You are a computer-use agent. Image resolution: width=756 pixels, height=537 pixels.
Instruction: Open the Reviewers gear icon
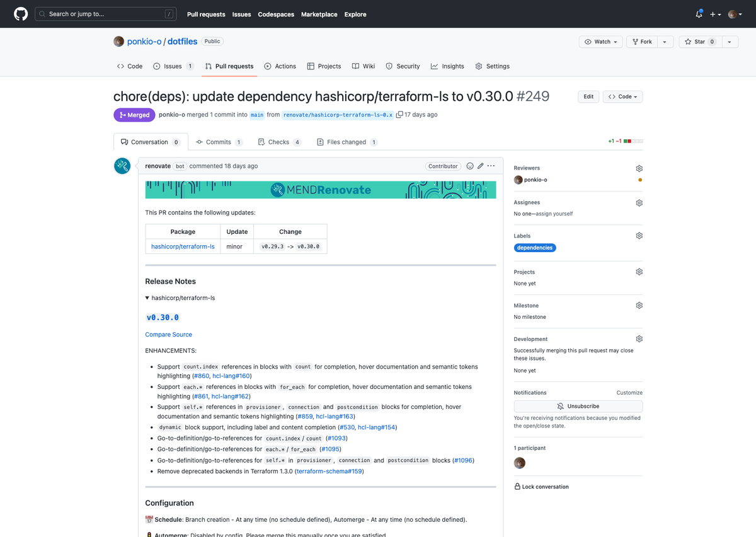[x=639, y=168]
